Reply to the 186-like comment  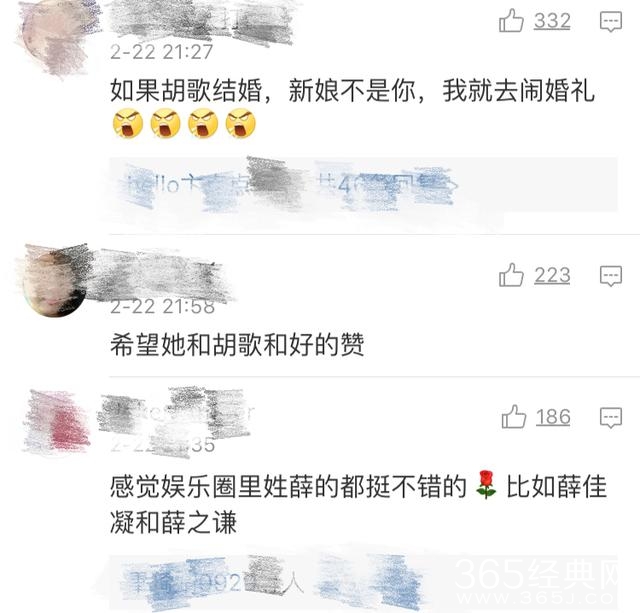pos(611,418)
